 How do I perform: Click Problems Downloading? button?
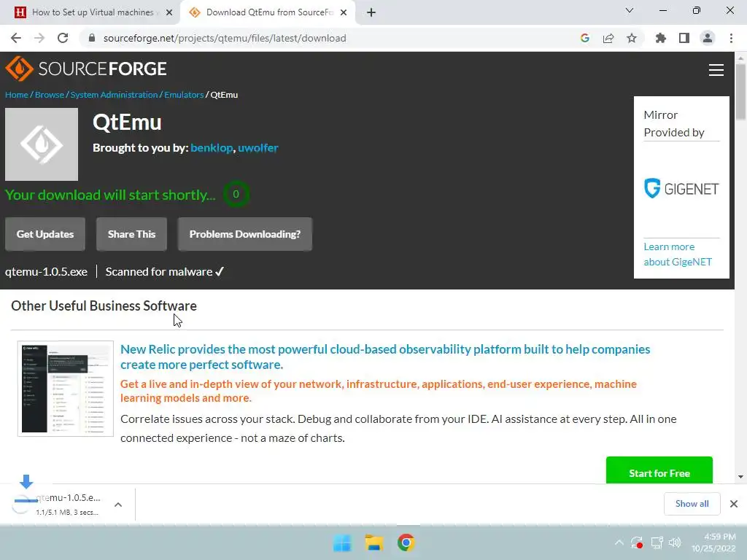pyautogui.click(x=245, y=234)
